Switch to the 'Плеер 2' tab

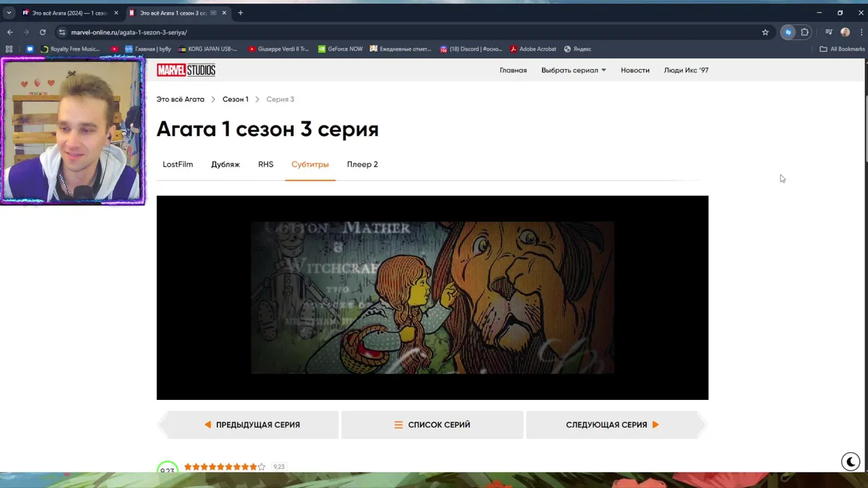tap(362, 164)
